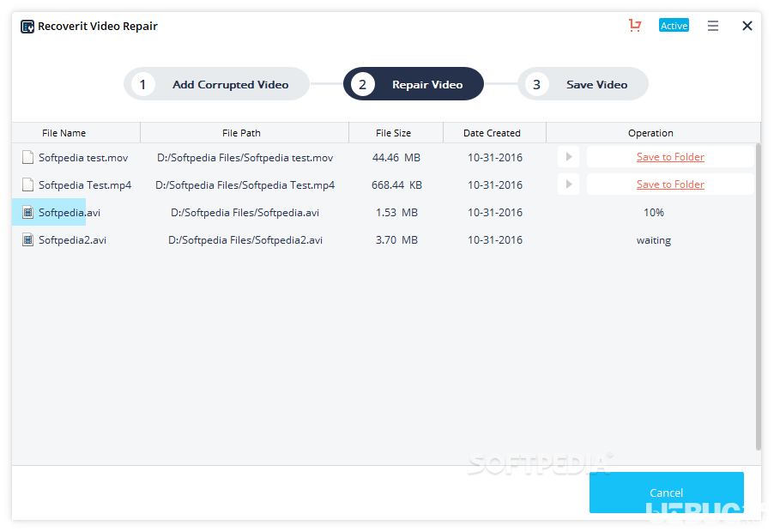Click the date created of Softpedia test.mov
The image size is (774, 532).
click(x=495, y=157)
